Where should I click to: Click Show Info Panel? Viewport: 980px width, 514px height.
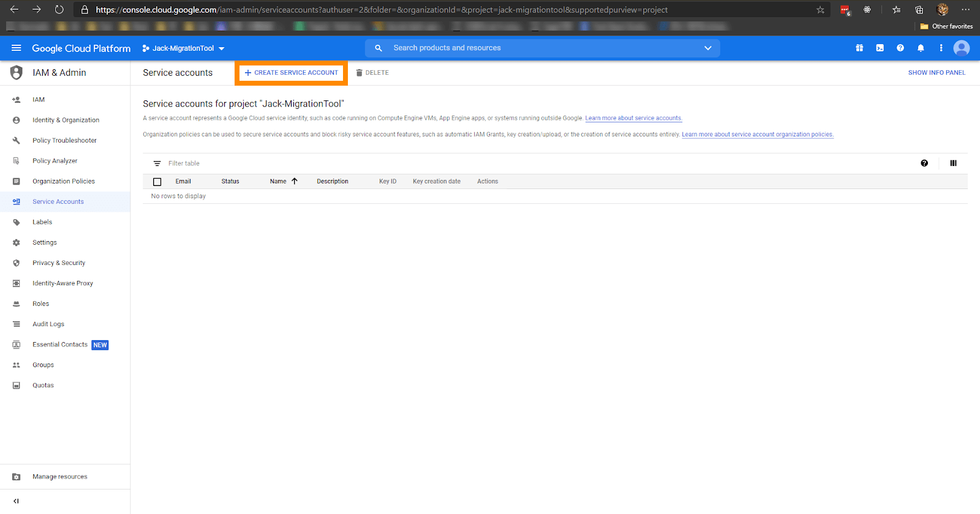coord(937,73)
